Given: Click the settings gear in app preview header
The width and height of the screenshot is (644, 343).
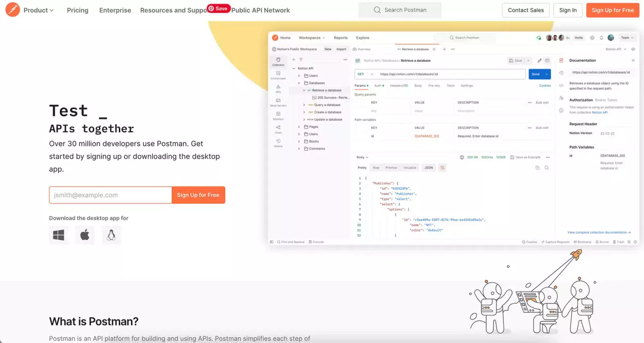Looking at the screenshot, I should coord(592,38).
